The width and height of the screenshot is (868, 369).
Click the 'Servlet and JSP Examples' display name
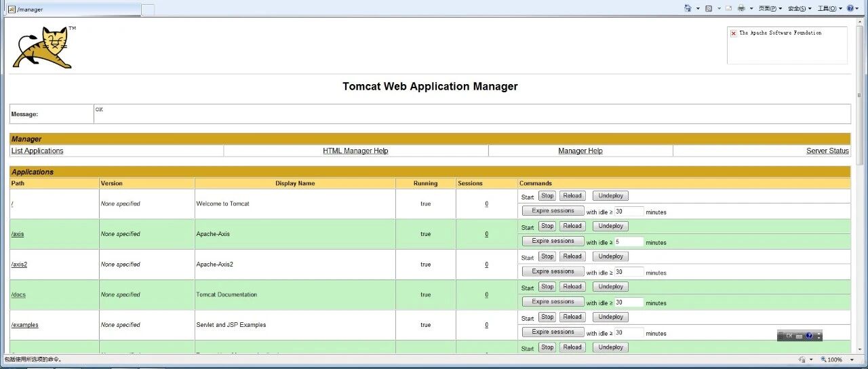[231, 325]
